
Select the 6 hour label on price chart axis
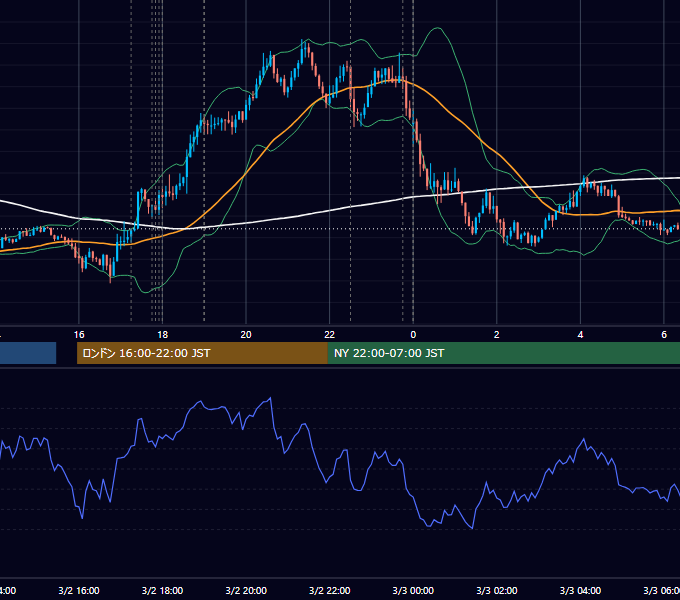point(664,335)
